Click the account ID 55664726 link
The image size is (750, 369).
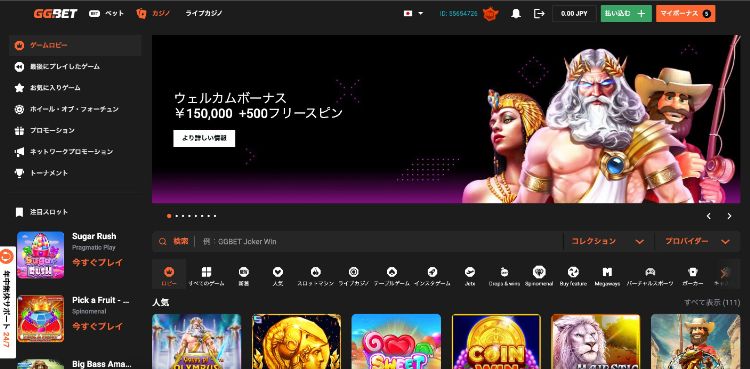pyautogui.click(x=458, y=13)
